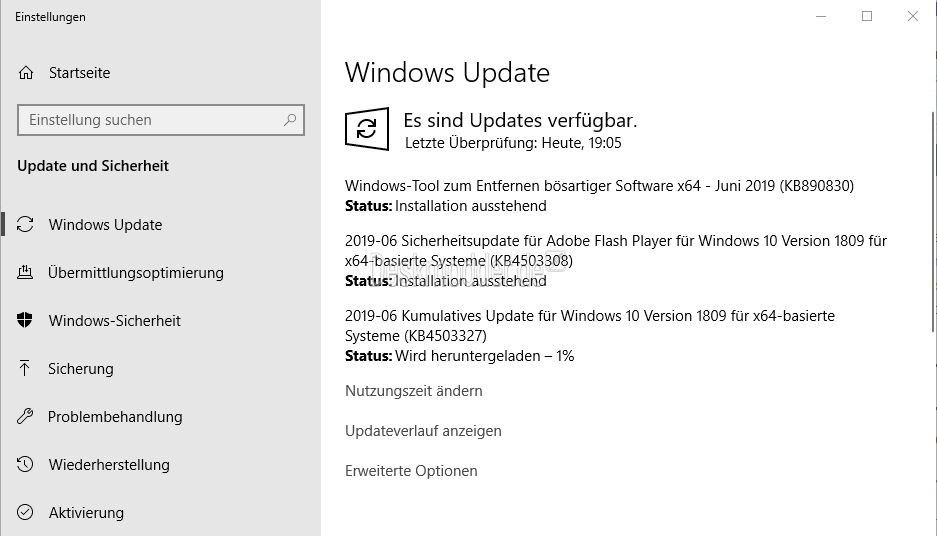Show Updateverlauf anzeigen link
The width and height of the screenshot is (937, 536).
tap(423, 431)
